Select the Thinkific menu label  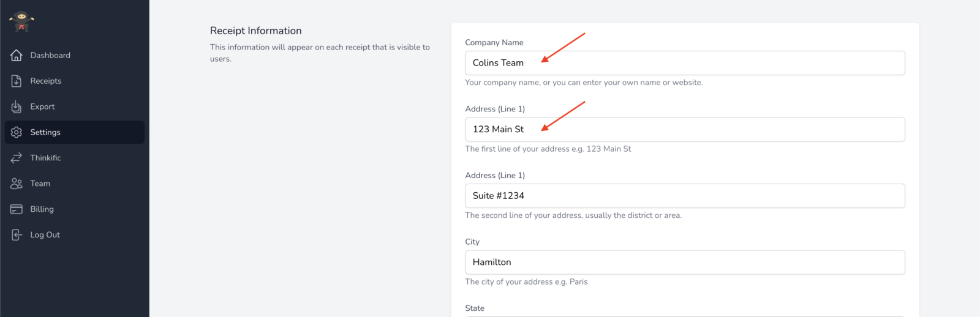point(46,158)
